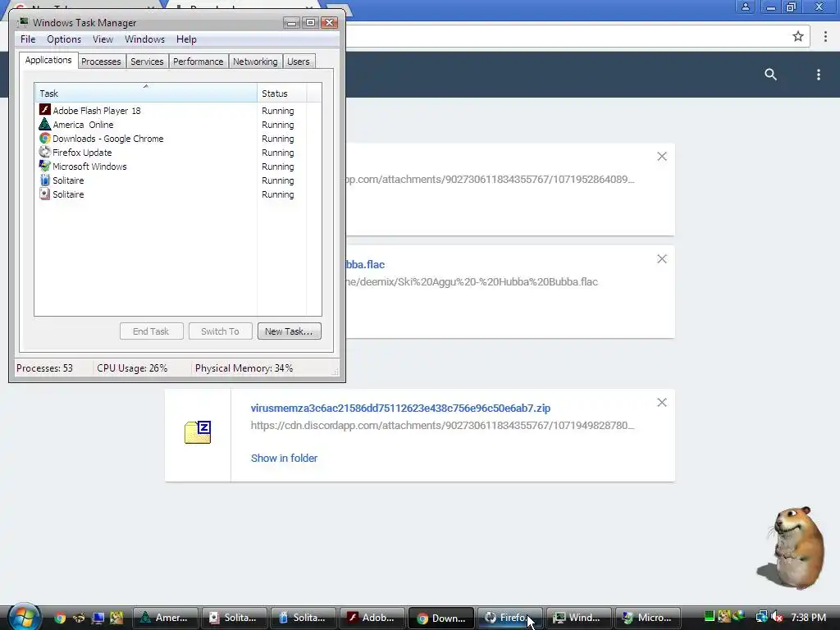This screenshot has height=630, width=840.
Task: Switch to America Online taskbar button
Action: pyautogui.click(x=166, y=618)
